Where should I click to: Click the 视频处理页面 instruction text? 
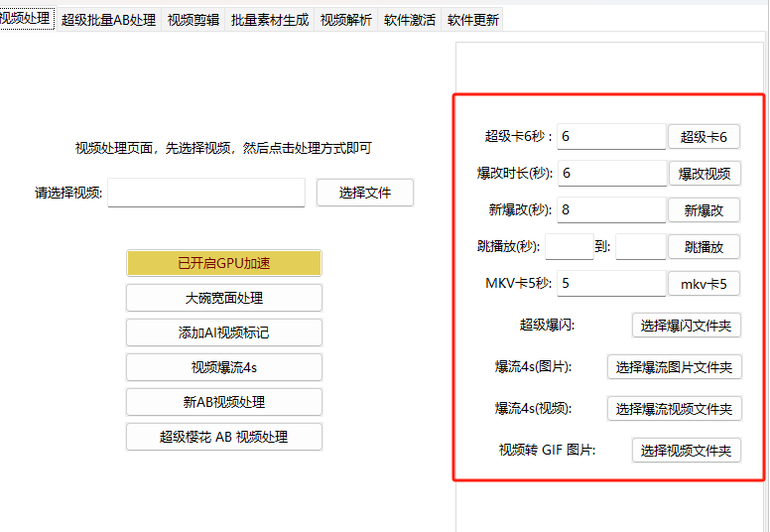(x=223, y=148)
